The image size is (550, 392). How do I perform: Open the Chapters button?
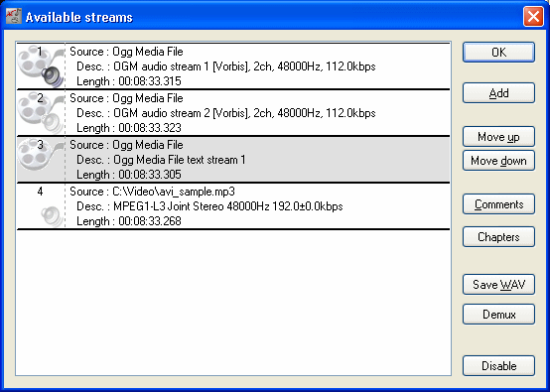pos(498,237)
